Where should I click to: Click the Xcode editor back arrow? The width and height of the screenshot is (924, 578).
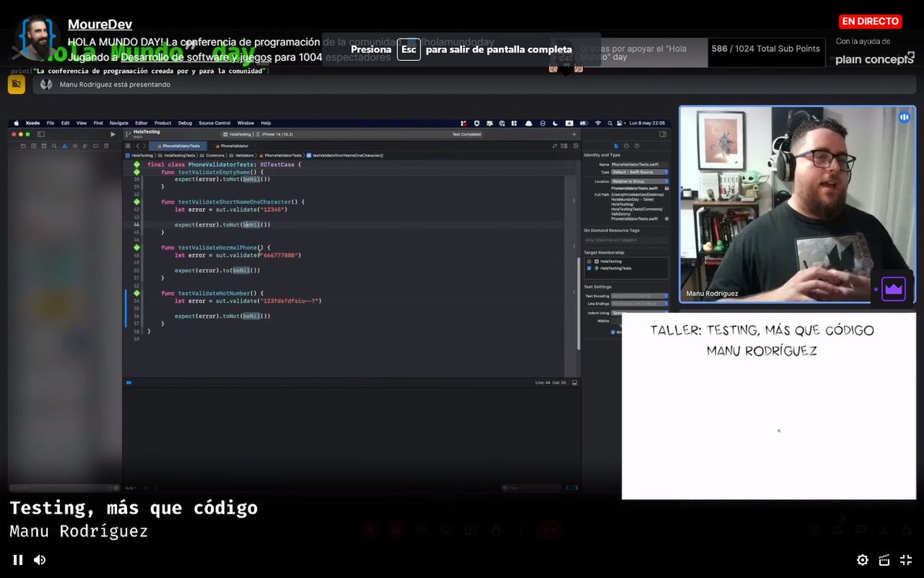pyautogui.click(x=138, y=146)
